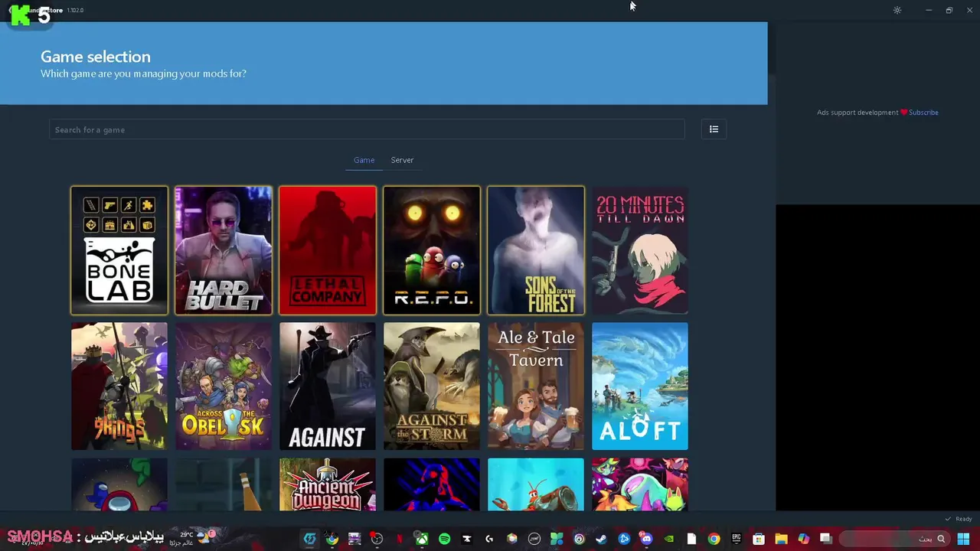Switch to the Game tab

coord(364,160)
